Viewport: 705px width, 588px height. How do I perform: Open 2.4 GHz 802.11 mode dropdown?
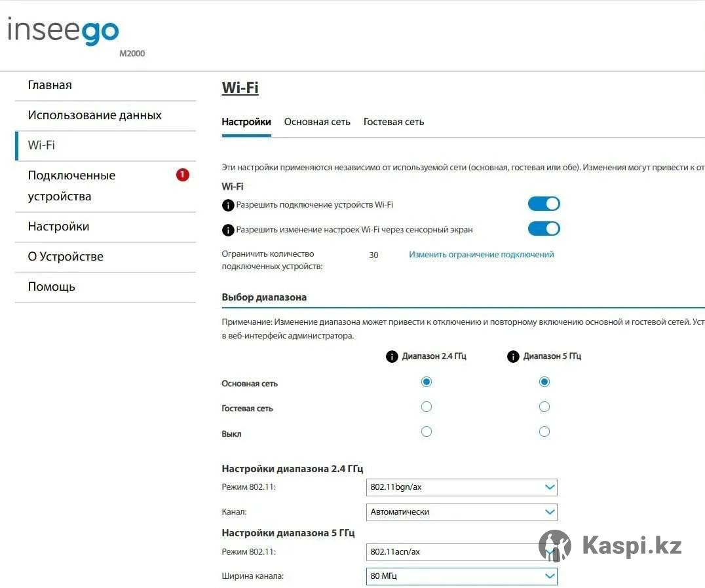click(462, 487)
